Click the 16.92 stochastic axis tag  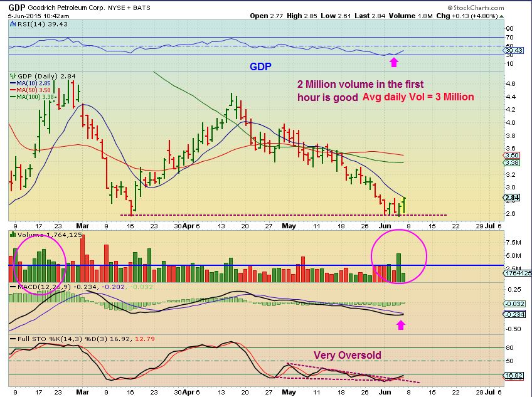pos(514,376)
